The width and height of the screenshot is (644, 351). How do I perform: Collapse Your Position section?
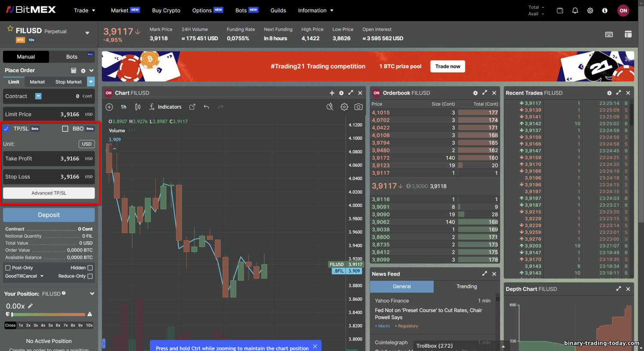point(92,294)
